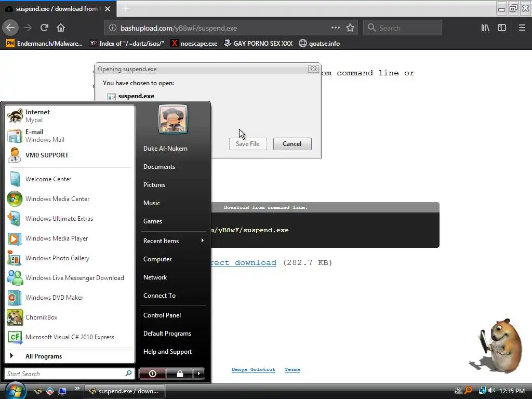Image resolution: width=532 pixels, height=399 pixels.
Task: Click the Start Search box
Action: click(x=69, y=374)
